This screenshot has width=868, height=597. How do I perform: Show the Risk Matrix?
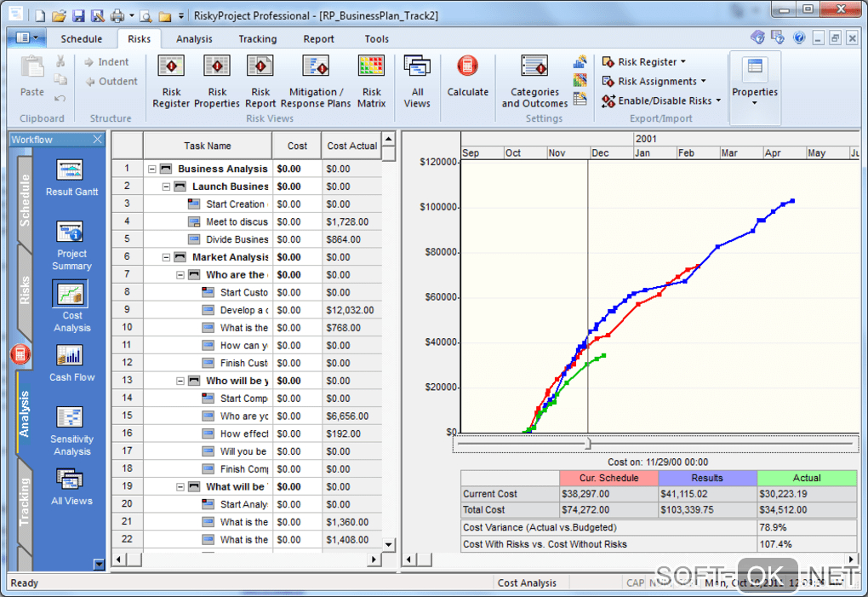pyautogui.click(x=371, y=81)
